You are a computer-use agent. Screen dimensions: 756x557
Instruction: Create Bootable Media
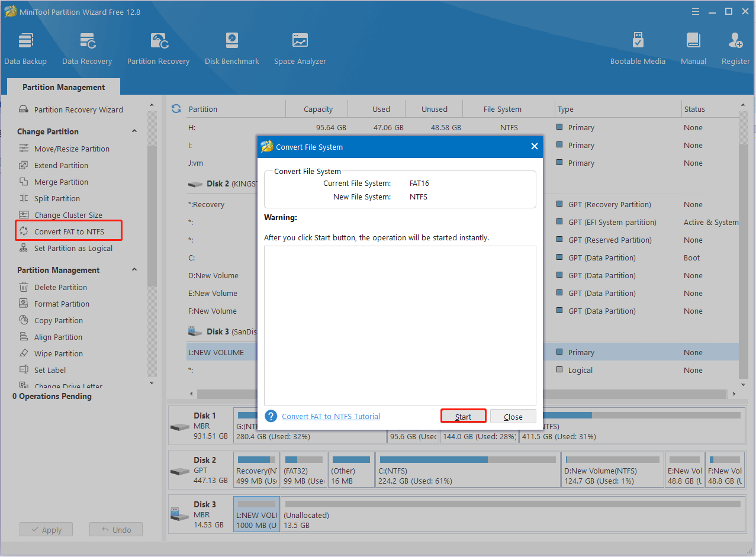(638, 49)
